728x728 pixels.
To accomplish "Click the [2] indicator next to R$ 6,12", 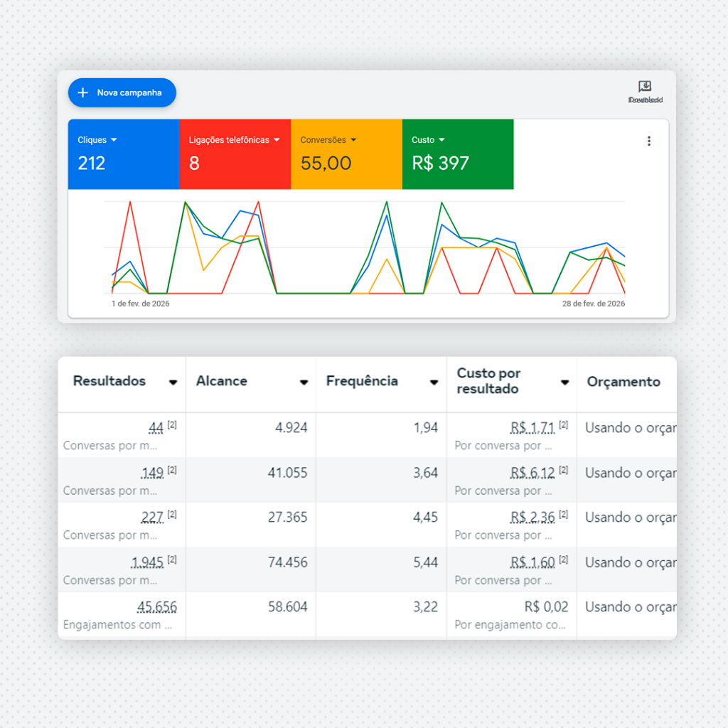I will click(x=562, y=469).
